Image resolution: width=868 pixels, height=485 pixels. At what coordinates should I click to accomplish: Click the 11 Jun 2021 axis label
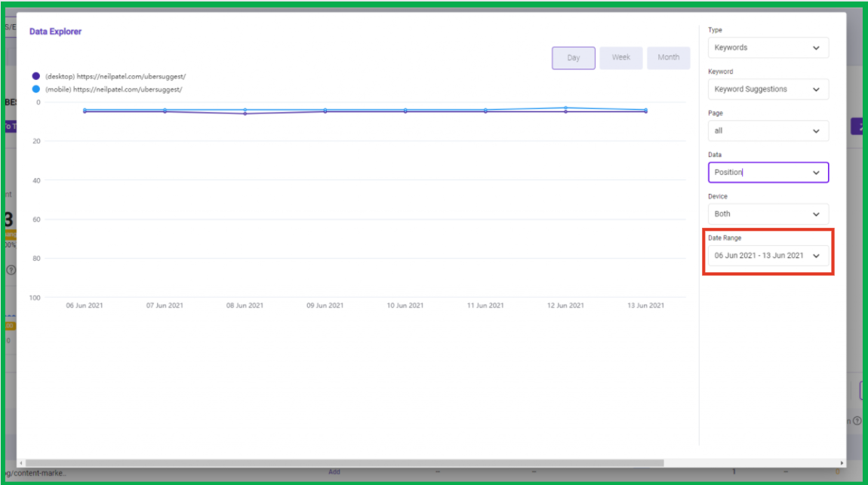coord(485,305)
